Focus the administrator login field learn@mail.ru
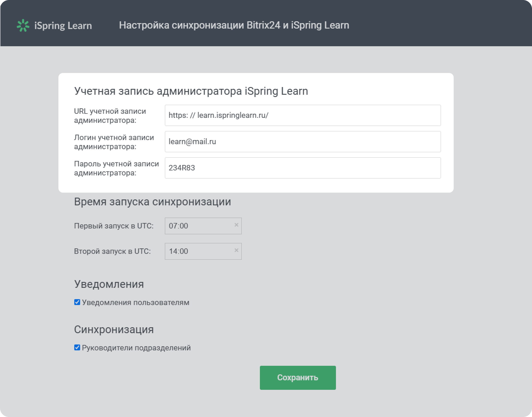 point(303,142)
